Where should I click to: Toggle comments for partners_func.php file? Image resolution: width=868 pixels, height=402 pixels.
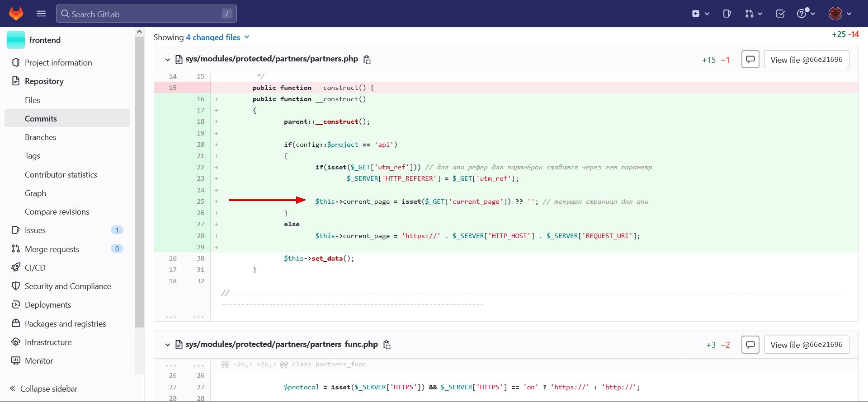click(x=750, y=345)
